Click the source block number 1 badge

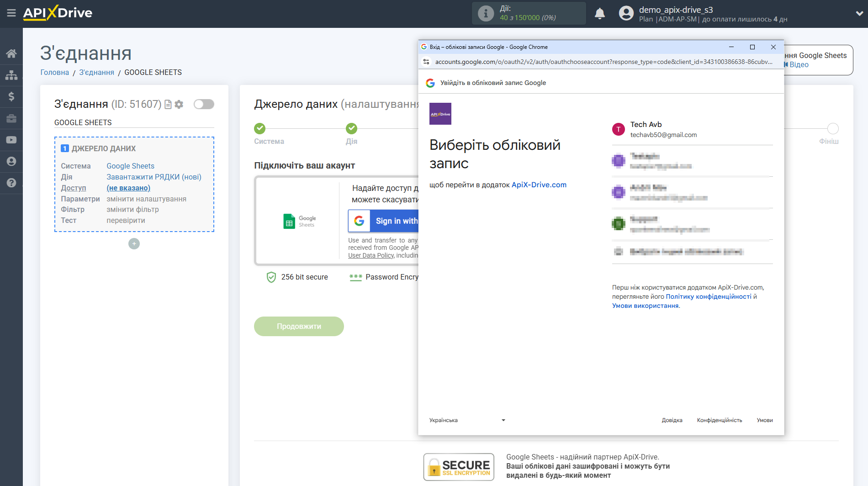(65, 148)
